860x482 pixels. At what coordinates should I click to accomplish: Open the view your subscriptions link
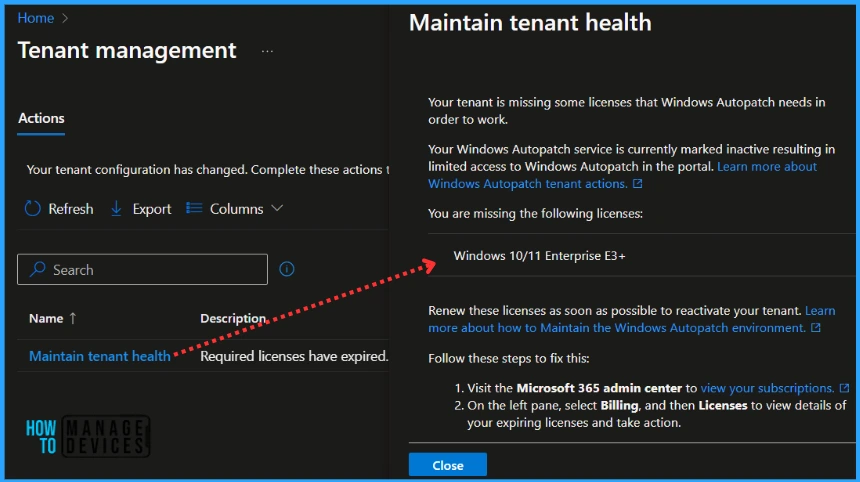[767, 388]
